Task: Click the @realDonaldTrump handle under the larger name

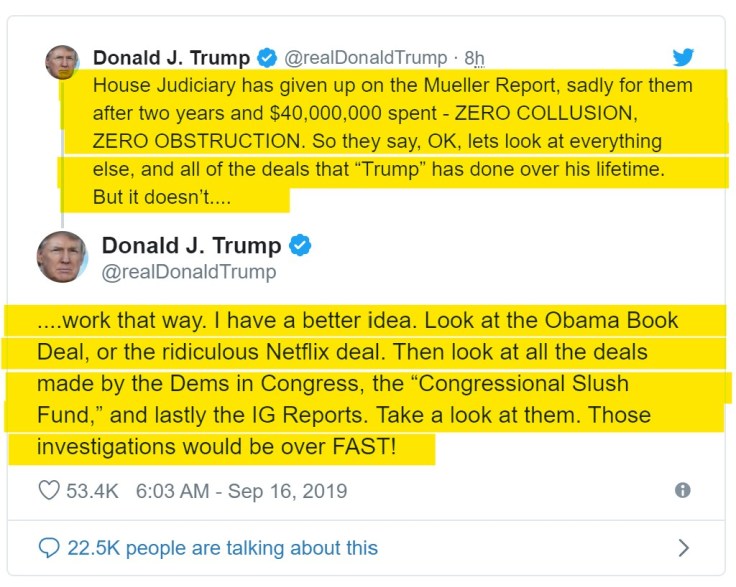Action: (189, 272)
